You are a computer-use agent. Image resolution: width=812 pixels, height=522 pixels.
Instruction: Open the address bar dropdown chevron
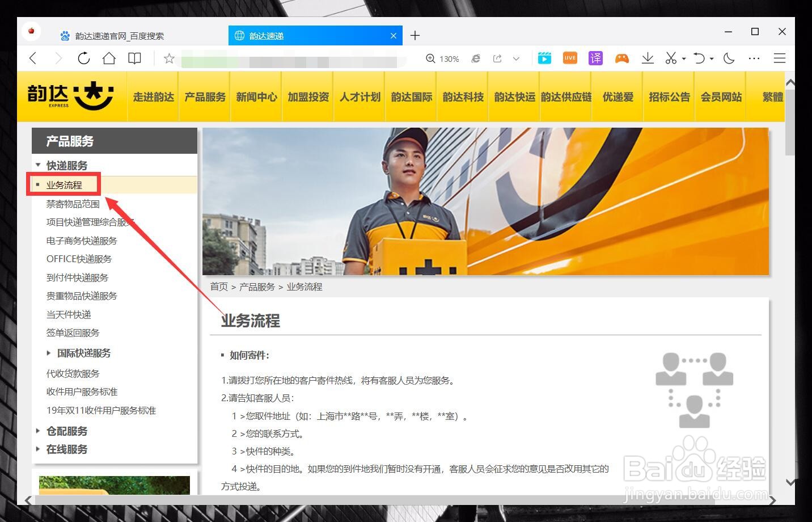coord(516,58)
